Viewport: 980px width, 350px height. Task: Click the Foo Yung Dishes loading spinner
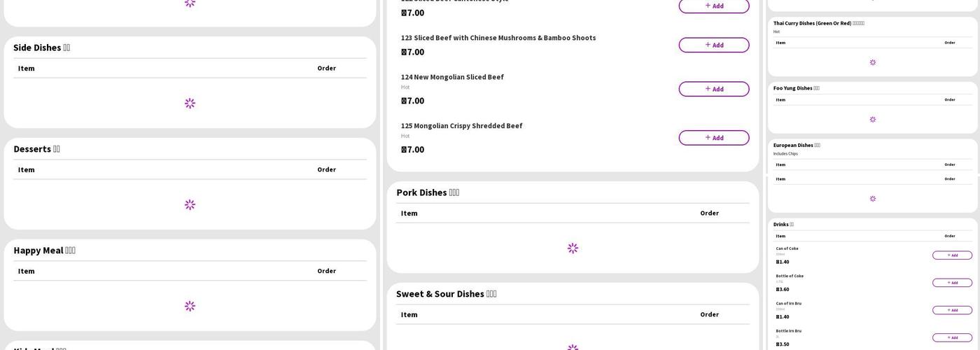coord(873,120)
